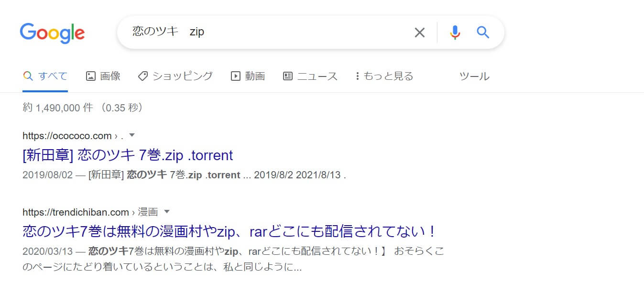The height and width of the screenshot is (294, 644).
Task: Open dropdown arrow next to trendichiban.com URL
Action: point(167,212)
